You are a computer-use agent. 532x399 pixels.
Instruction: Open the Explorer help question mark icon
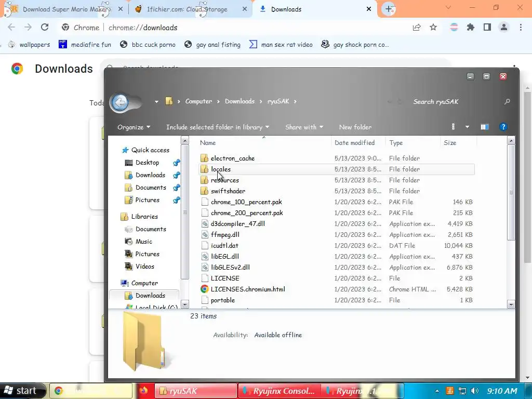(x=503, y=127)
